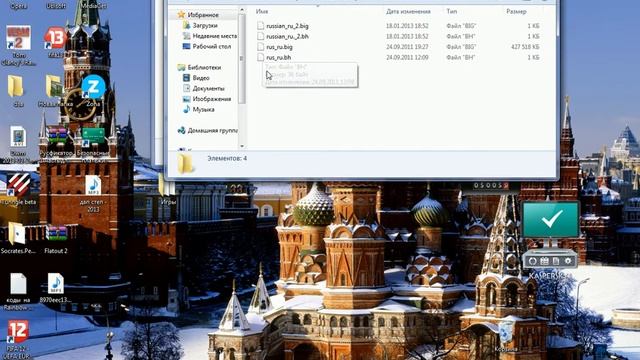Open the Видео library
640x360 pixels.
(x=201, y=78)
